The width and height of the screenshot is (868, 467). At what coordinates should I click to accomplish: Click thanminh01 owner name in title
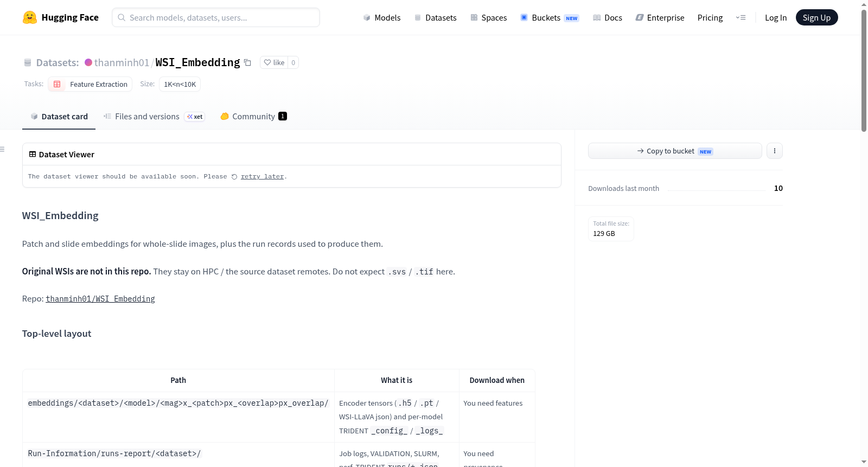pyautogui.click(x=122, y=62)
